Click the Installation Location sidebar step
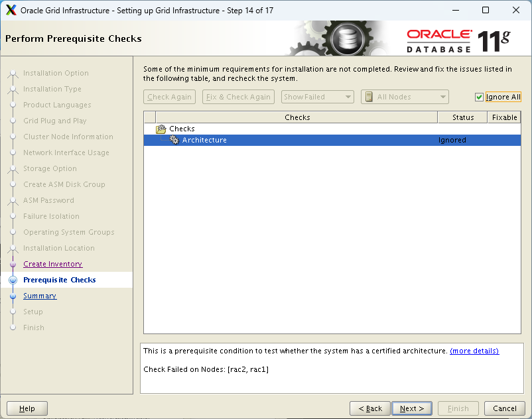The image size is (532, 419). click(58, 248)
